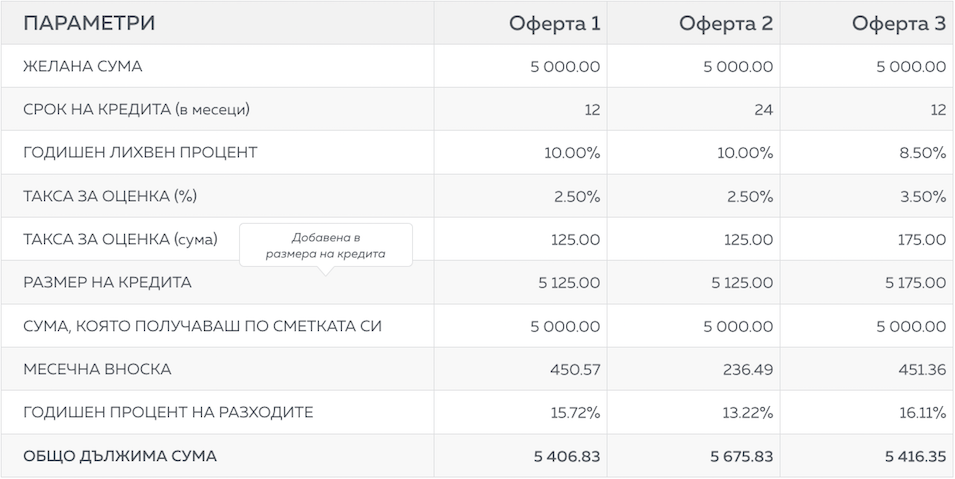The height and width of the screenshot is (479, 955).
Task: Select the ОБЩО ДЪЛЖИМА СУМА row label
Action: (120, 456)
